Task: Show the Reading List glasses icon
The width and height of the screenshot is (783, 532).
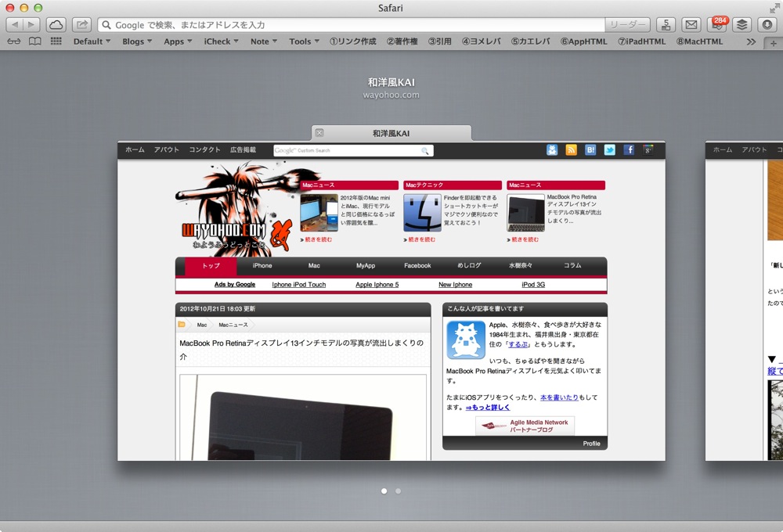Action: [x=14, y=41]
